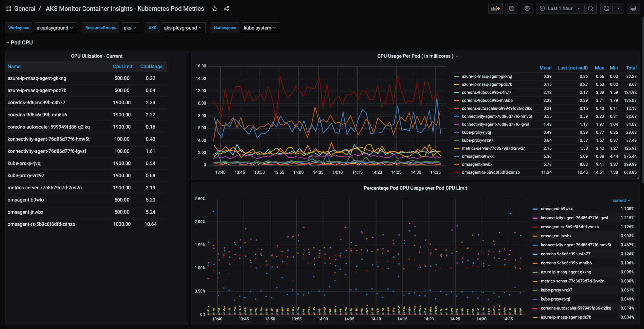Refresh the dashboard
This screenshot has height=329, width=644.
pyautogui.click(x=607, y=9)
